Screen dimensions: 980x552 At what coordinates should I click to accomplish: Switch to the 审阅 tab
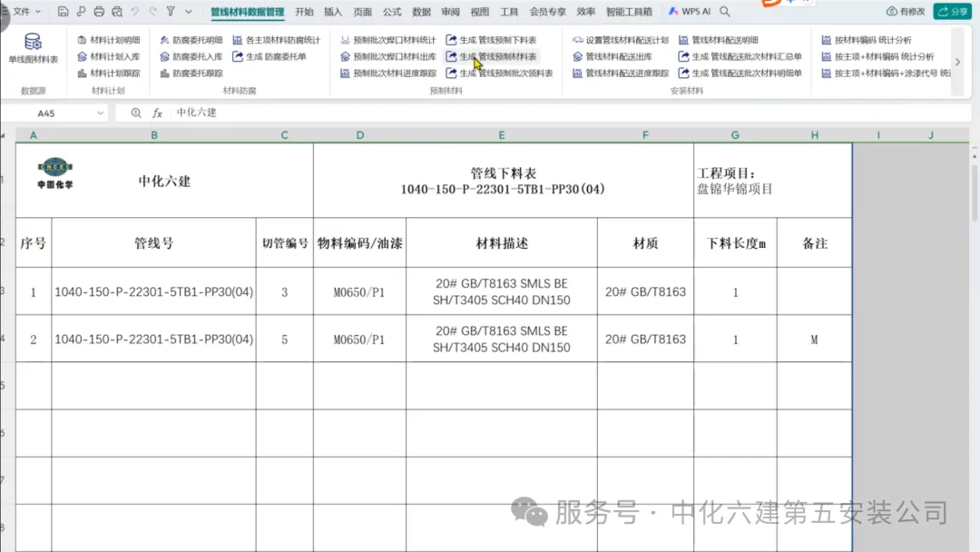(x=451, y=11)
